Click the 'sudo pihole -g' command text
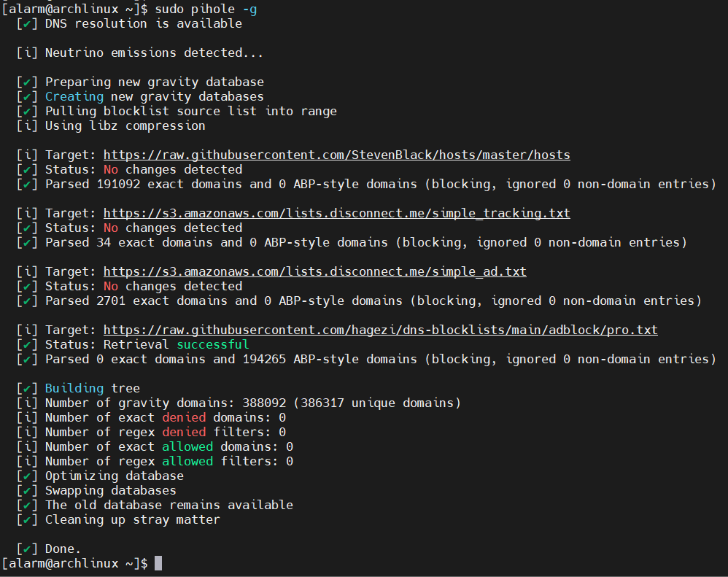Screen dimensions: 728x577 coord(206,9)
